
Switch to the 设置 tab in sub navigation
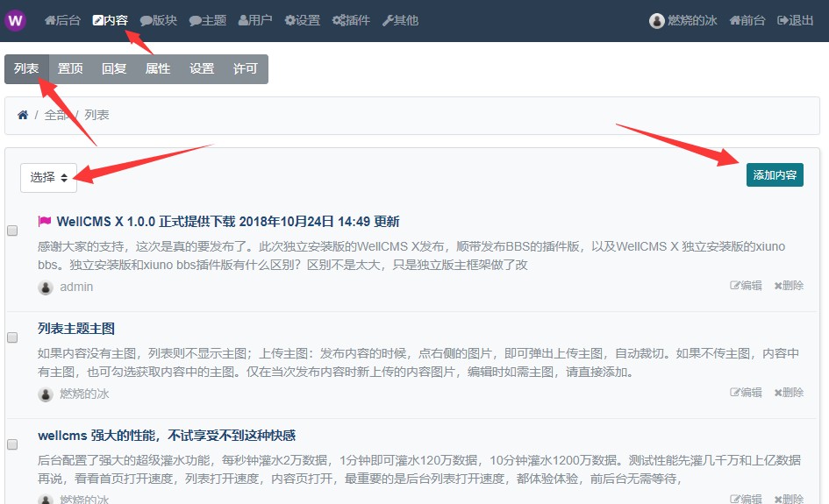tap(202, 68)
